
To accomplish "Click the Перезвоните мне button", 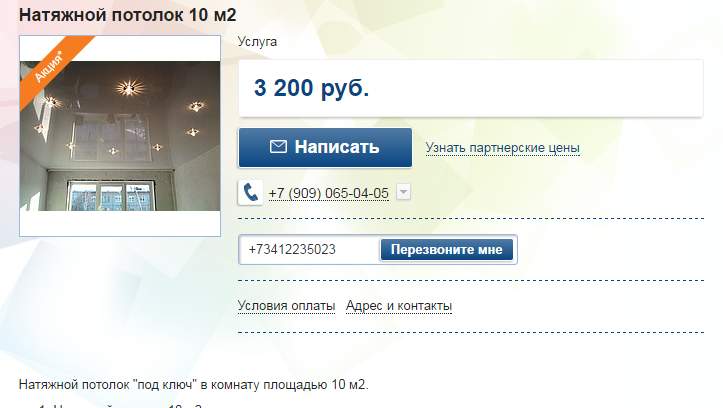I will click(447, 249).
